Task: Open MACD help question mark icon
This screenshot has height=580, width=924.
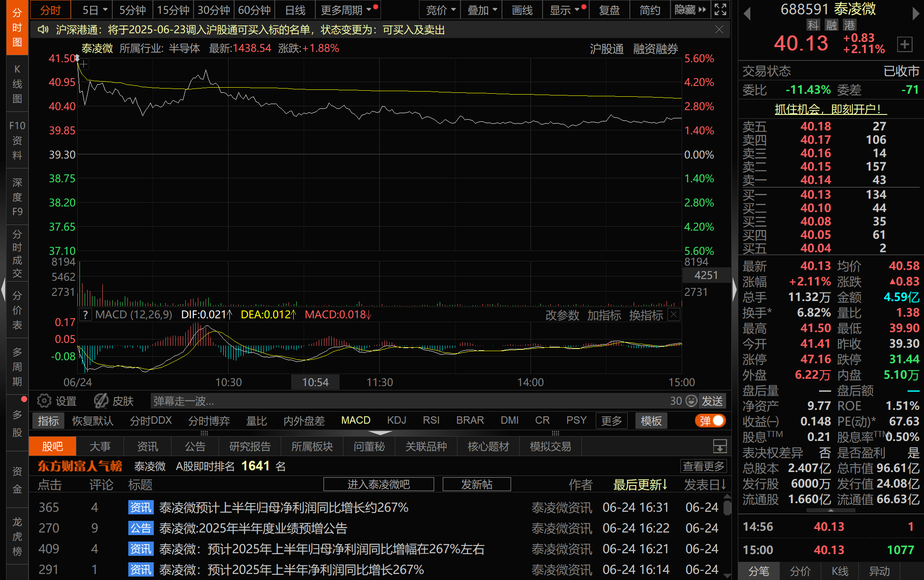Action: point(86,314)
